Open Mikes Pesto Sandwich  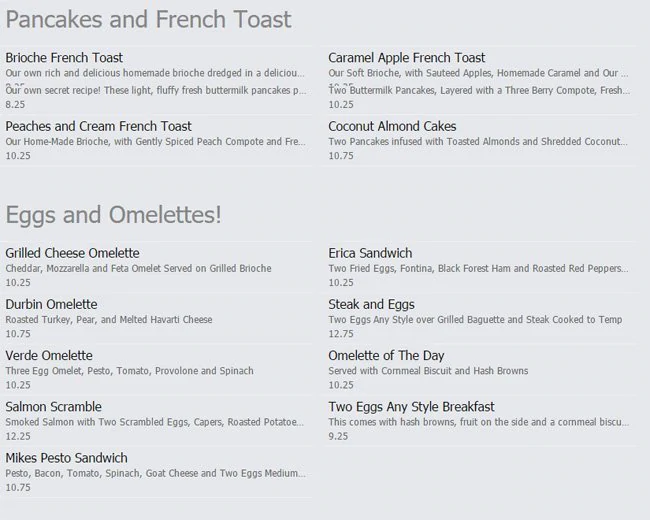66,458
